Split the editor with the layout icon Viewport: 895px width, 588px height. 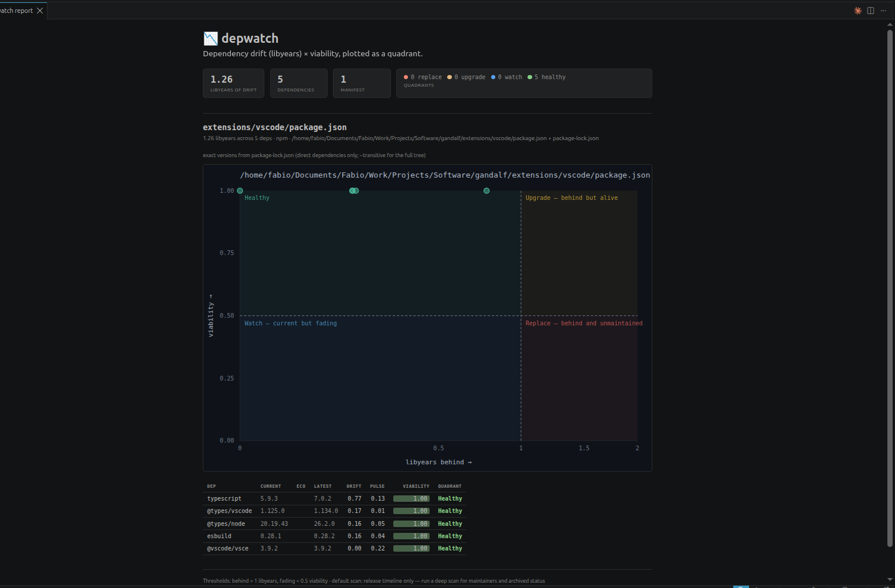click(870, 11)
